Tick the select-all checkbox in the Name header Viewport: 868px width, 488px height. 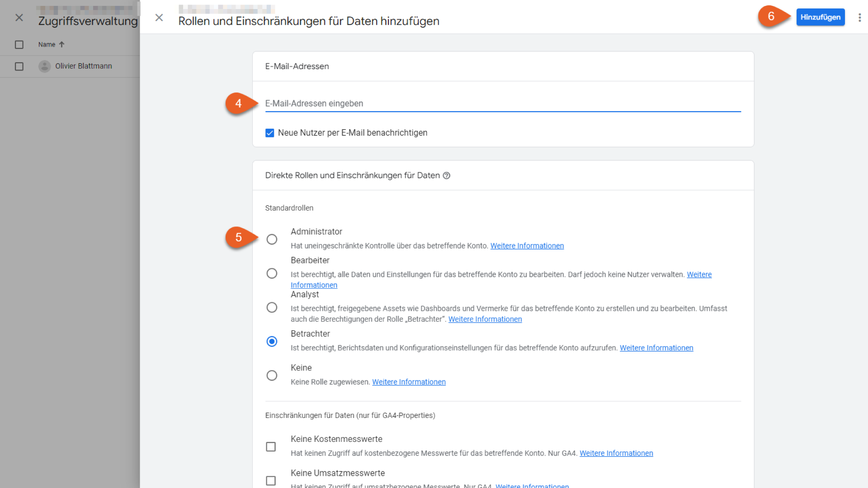pos(19,44)
